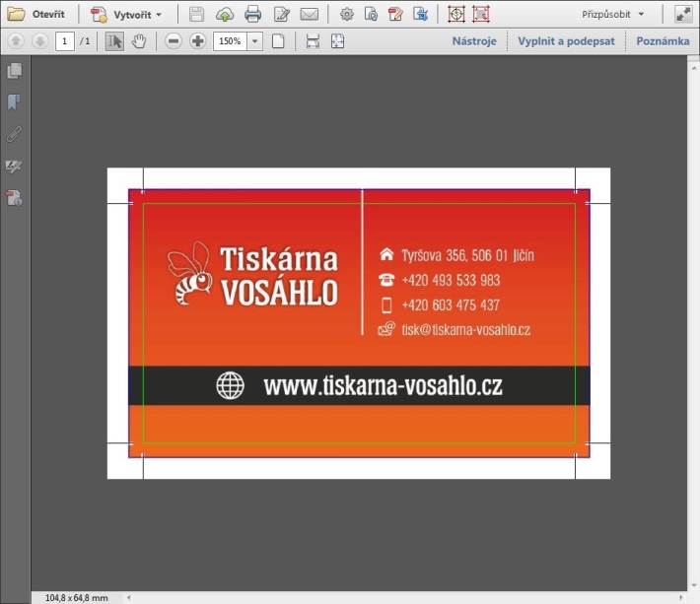Click the +420 603 475 437 mobile number

[451, 305]
